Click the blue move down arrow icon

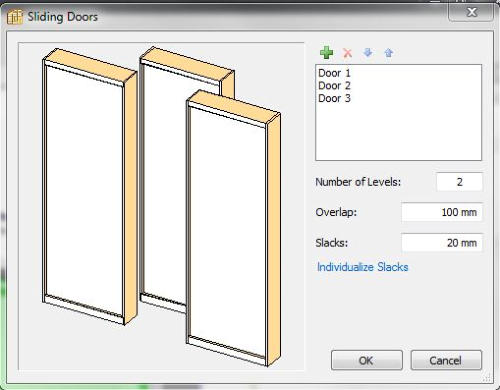click(368, 52)
